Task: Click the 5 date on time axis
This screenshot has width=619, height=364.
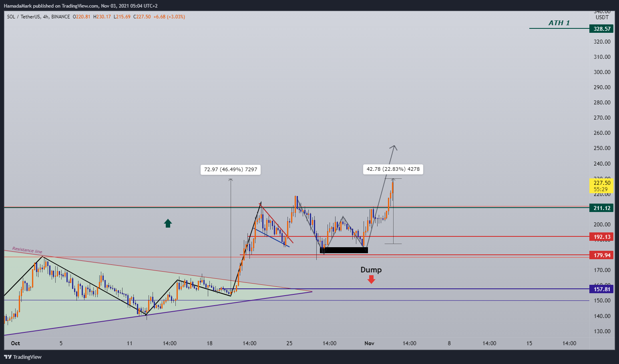Action: pyautogui.click(x=61, y=343)
